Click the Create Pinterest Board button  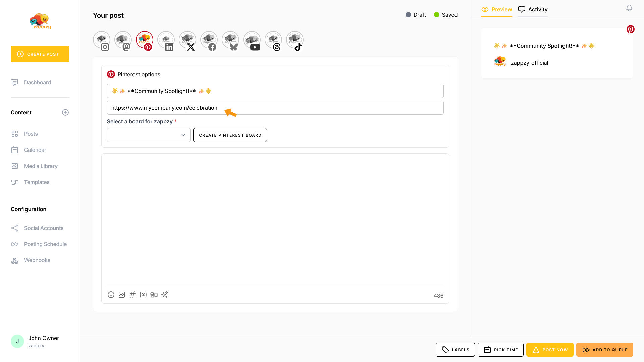pos(230,135)
